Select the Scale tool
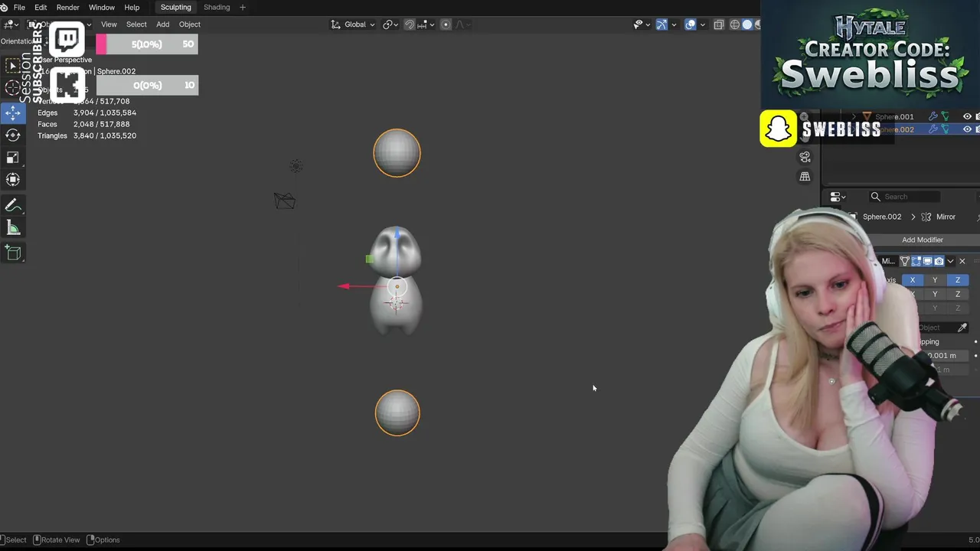The image size is (980, 551). [13, 157]
